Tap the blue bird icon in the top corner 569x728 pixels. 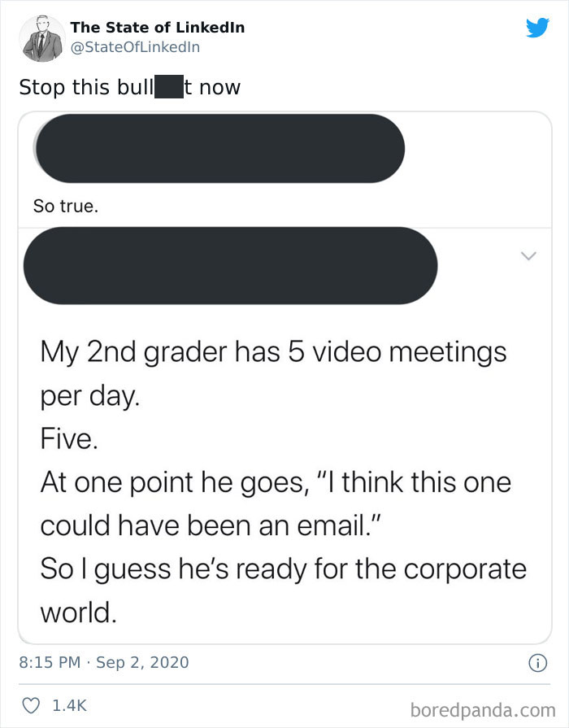[x=538, y=28]
